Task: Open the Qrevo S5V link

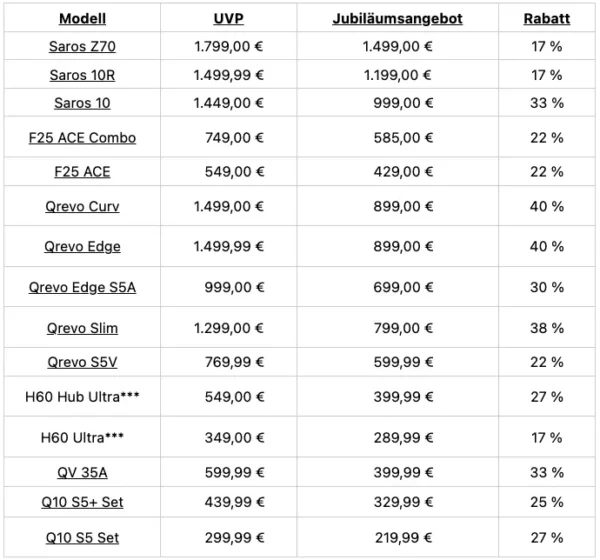Action: 82,362
